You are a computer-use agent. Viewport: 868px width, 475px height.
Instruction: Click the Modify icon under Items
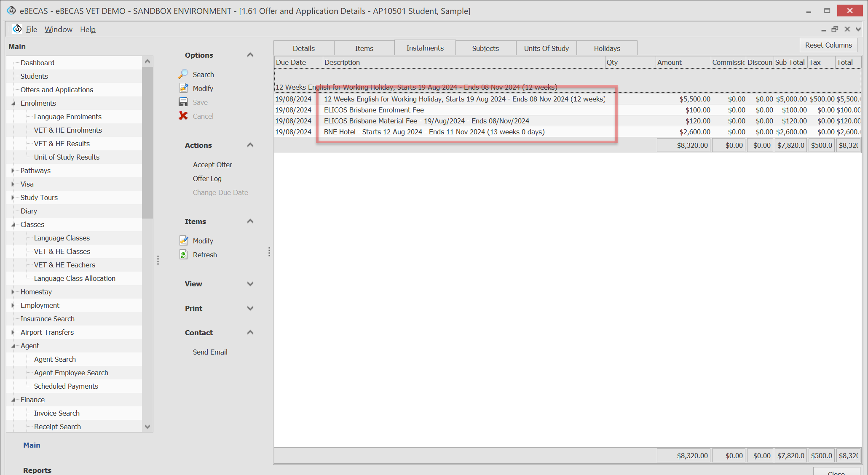pyautogui.click(x=183, y=240)
